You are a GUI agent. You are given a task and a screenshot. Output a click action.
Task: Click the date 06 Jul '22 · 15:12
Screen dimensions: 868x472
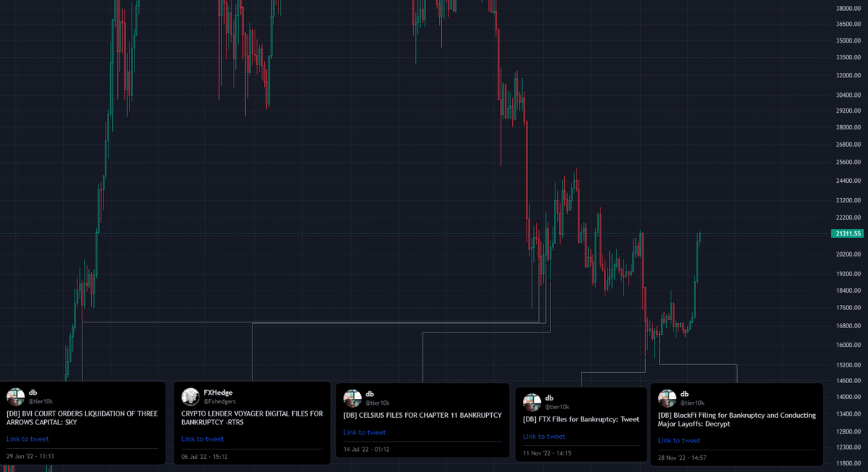(205, 456)
